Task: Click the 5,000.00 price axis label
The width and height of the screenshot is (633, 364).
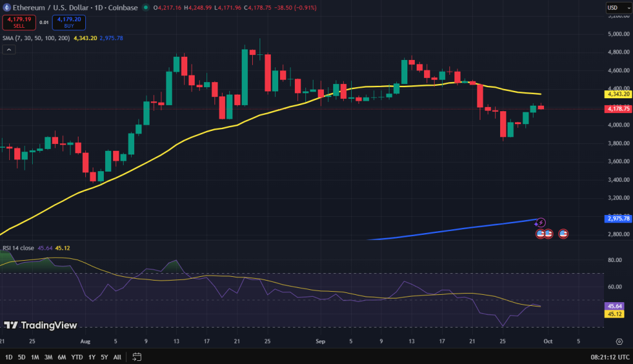Action: click(618, 34)
